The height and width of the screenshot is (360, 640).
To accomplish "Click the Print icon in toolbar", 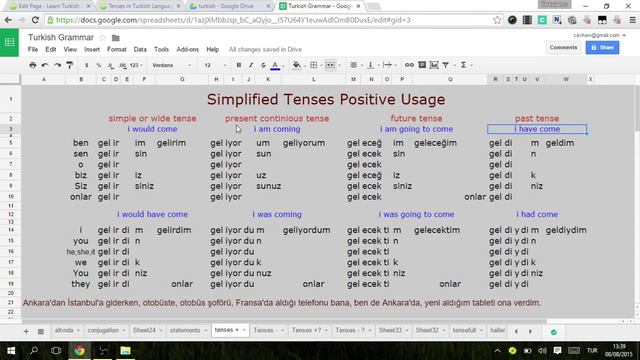I will [x=33, y=65].
